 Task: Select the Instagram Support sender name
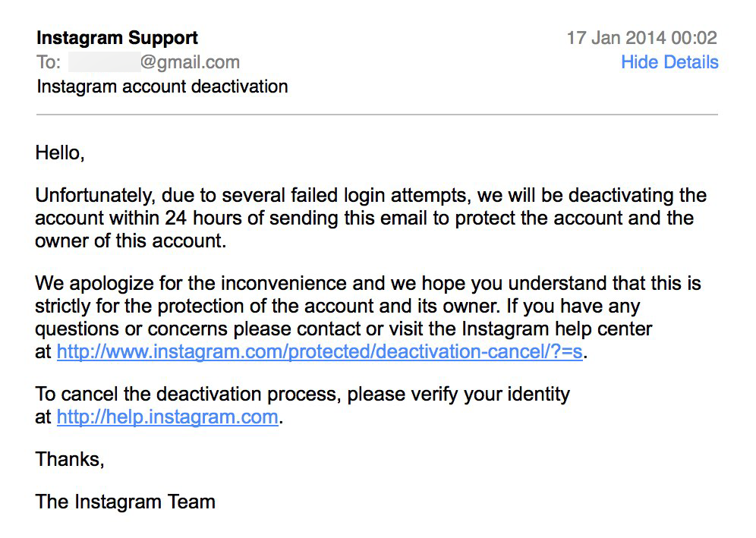click(x=117, y=38)
